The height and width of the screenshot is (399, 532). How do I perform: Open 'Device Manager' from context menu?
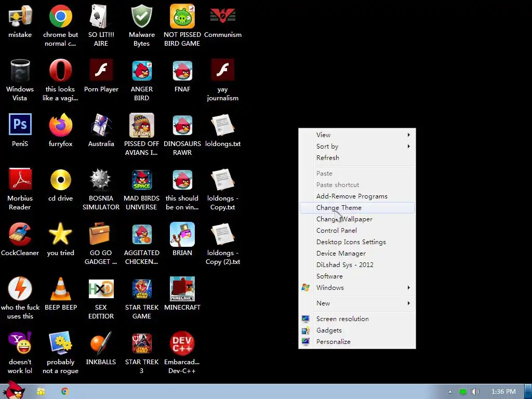pos(357,254)
